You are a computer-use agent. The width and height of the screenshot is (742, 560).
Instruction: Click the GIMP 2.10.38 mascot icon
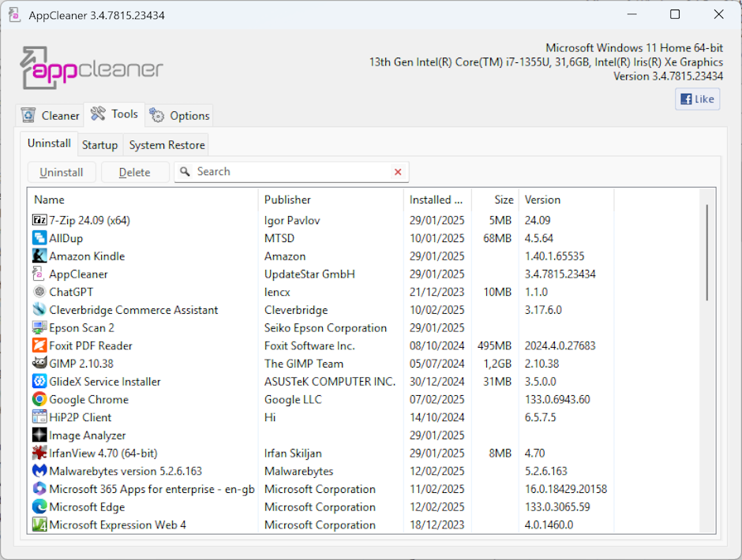[x=39, y=364]
